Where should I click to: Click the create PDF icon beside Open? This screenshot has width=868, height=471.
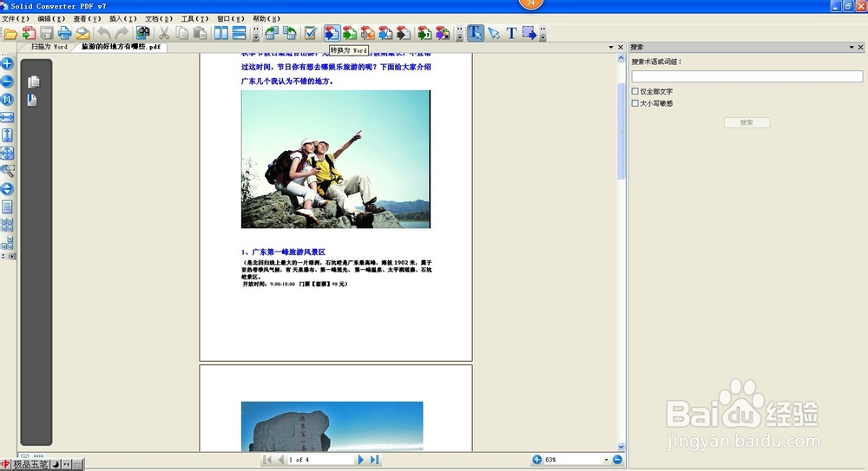[29, 34]
